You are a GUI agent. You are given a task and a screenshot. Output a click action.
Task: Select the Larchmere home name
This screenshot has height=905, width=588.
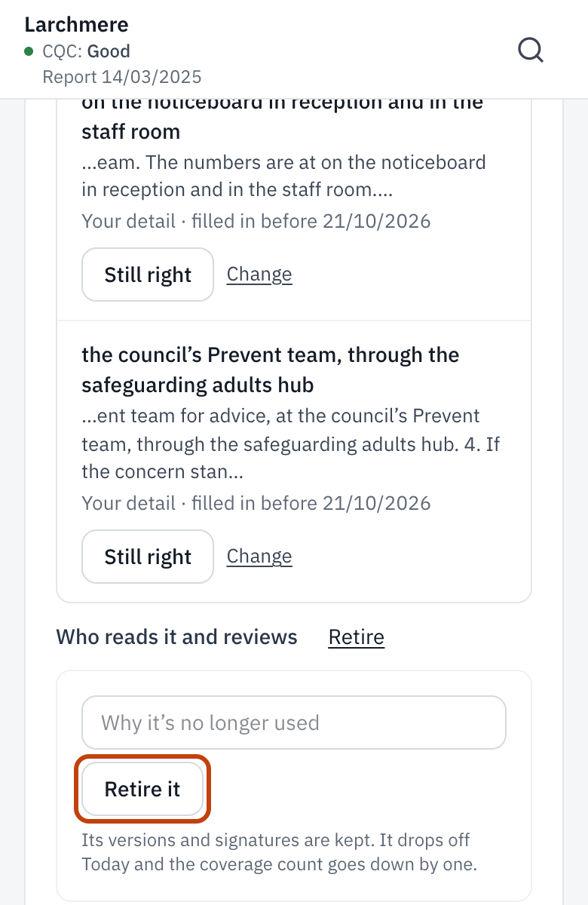coord(76,24)
